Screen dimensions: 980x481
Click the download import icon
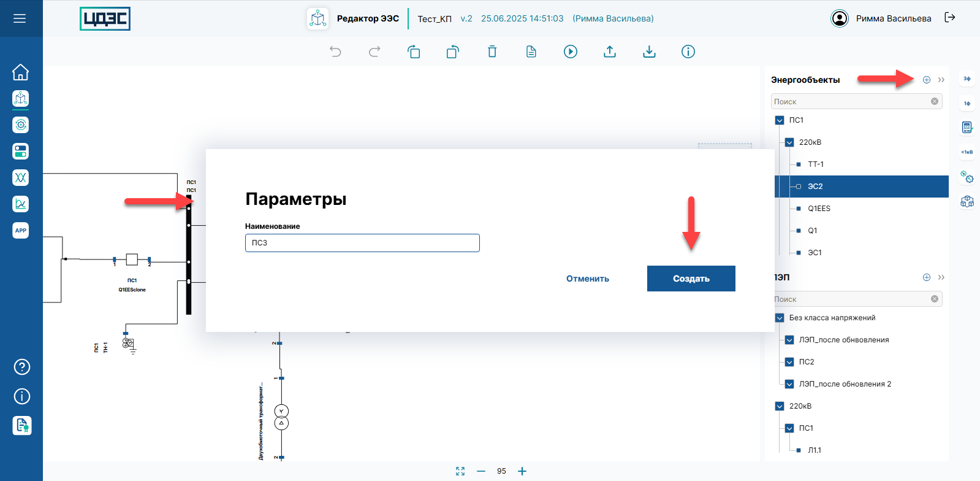pyautogui.click(x=649, y=52)
